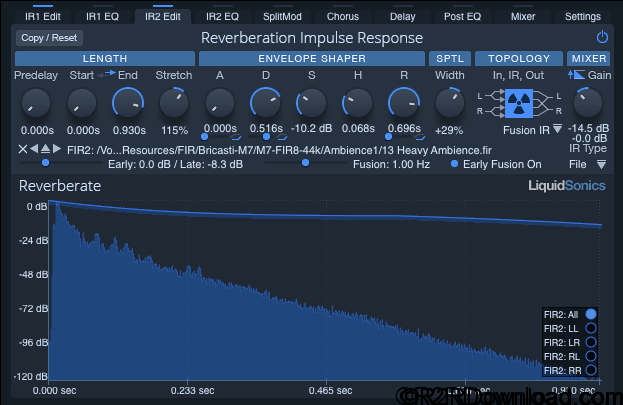Screen dimensions: 623x405
Task: Click the X icon to unload the FIR2 file
Action: (x=23, y=149)
